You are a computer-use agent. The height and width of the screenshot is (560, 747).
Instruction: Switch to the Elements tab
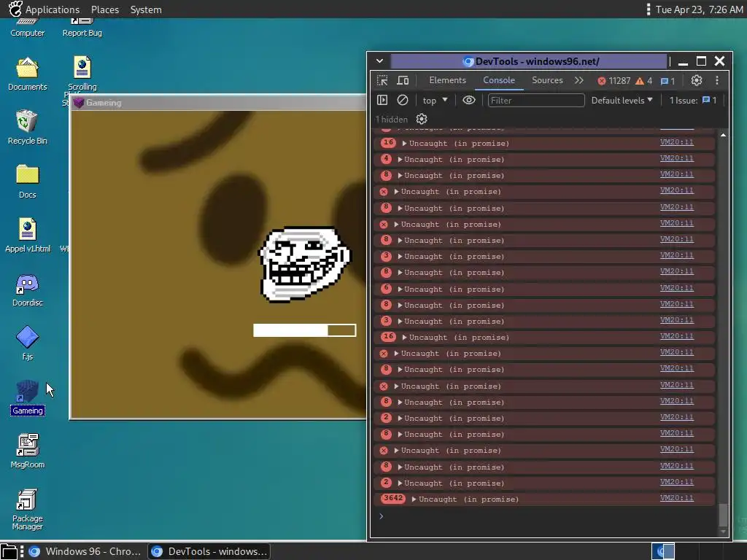tap(447, 80)
